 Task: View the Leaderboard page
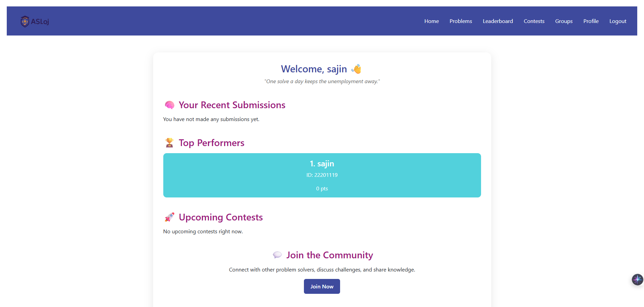(x=498, y=21)
